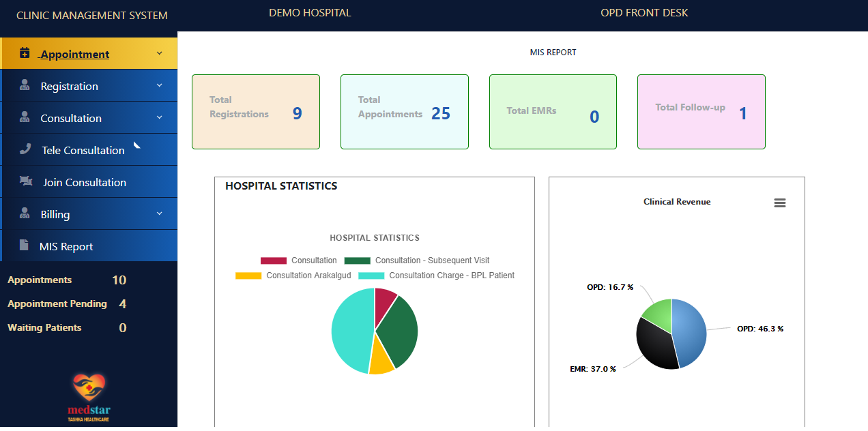This screenshot has width=868, height=431.
Task: Open the Clinical Revenue chart hamburger menu
Action: click(x=780, y=203)
